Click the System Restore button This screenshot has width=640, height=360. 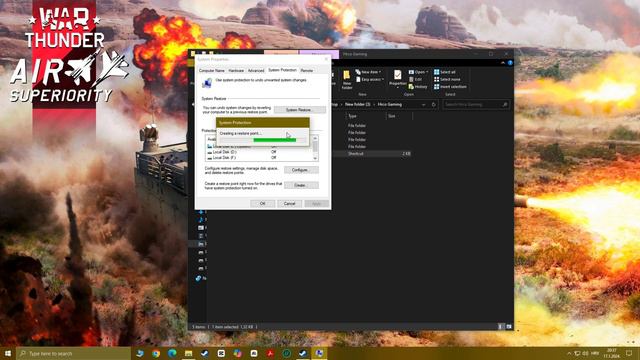pyautogui.click(x=300, y=110)
